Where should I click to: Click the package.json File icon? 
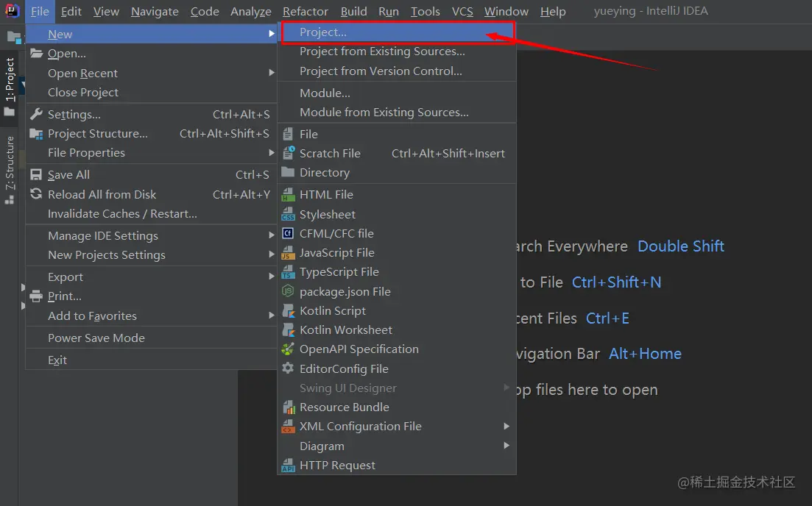click(x=288, y=291)
